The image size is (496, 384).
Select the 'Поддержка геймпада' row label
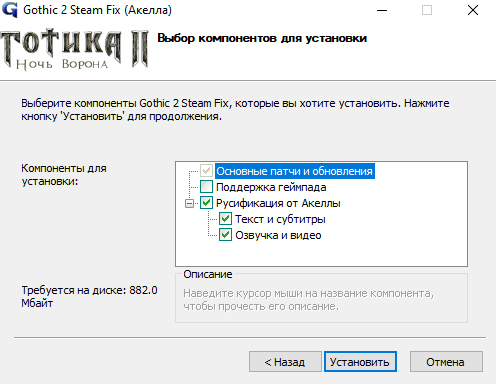(x=271, y=187)
